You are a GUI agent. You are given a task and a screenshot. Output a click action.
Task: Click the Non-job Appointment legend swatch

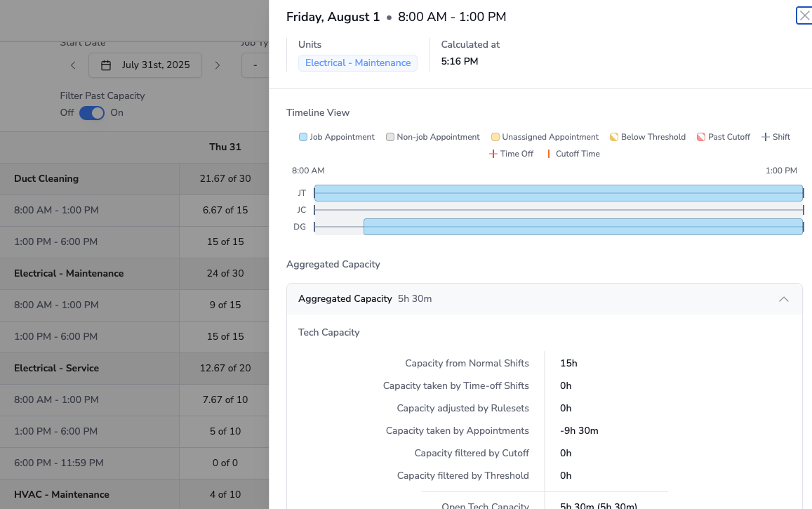tap(390, 137)
